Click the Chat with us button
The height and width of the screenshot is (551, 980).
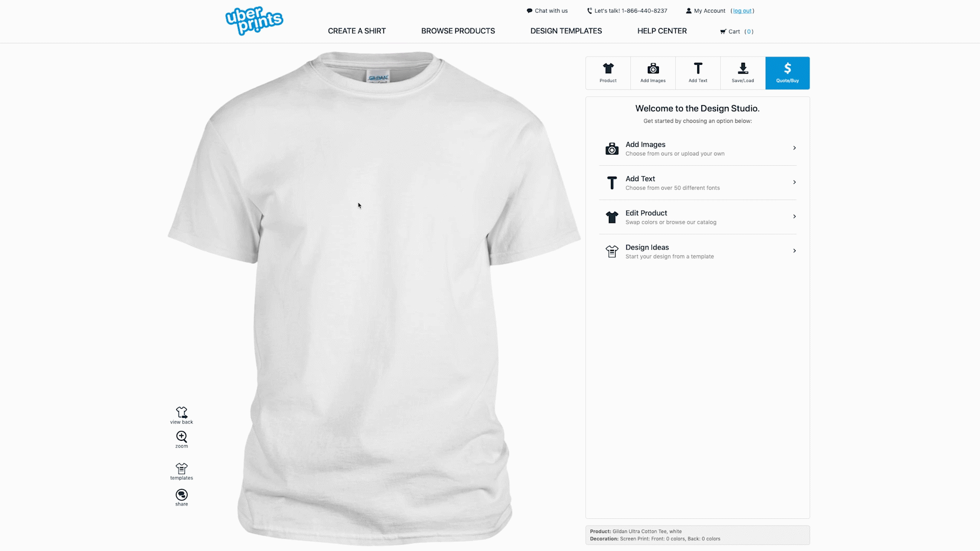point(547,10)
